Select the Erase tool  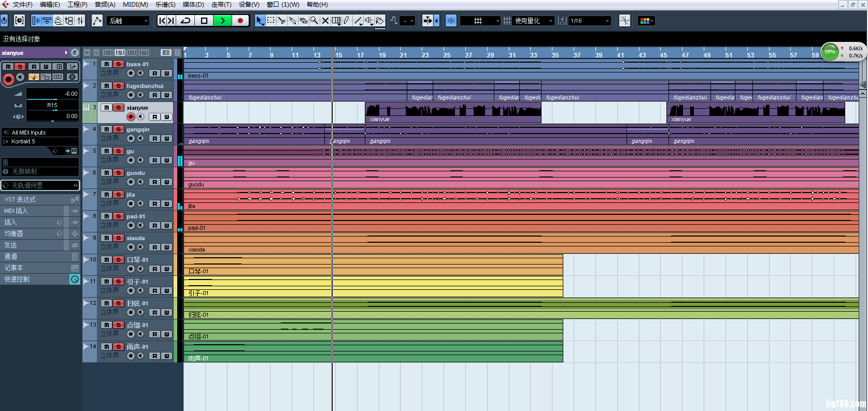(x=303, y=21)
